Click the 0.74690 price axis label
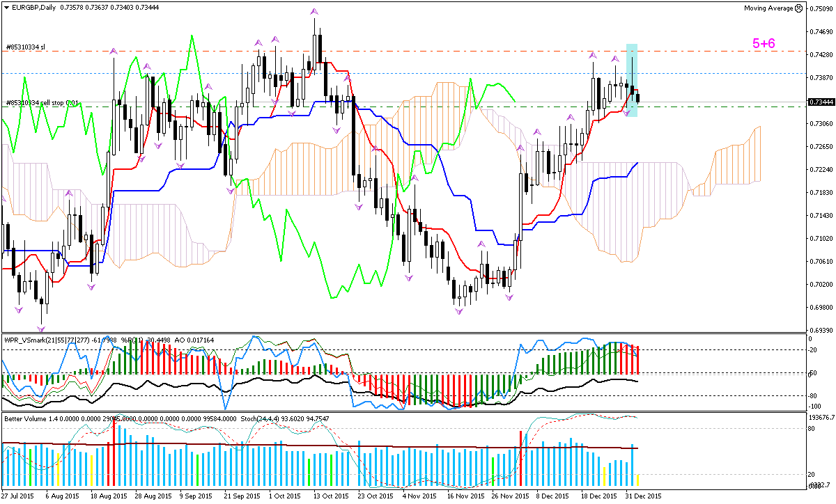The image size is (836, 504). (x=821, y=31)
